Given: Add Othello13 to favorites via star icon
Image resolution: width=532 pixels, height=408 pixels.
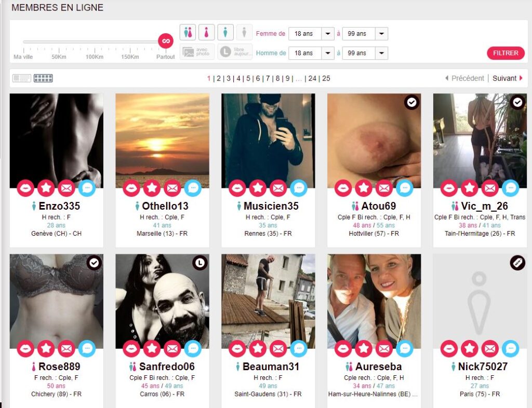Looking at the screenshot, I should coord(151,188).
